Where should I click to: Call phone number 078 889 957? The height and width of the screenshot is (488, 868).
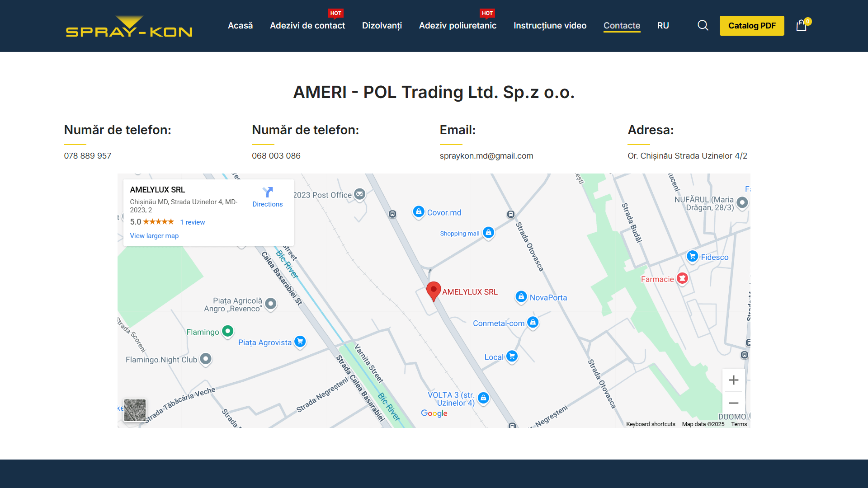pos(88,156)
